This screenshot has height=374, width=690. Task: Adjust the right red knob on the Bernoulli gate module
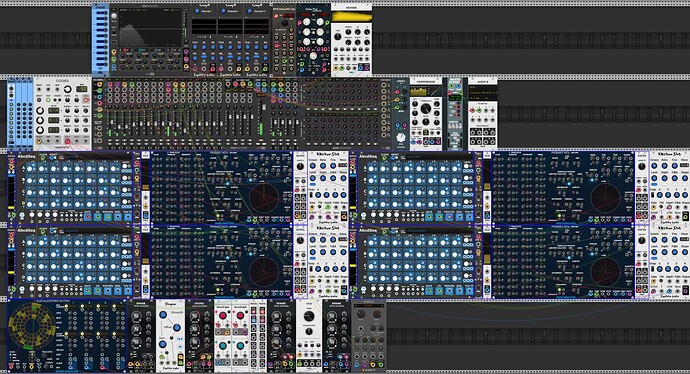point(240,316)
